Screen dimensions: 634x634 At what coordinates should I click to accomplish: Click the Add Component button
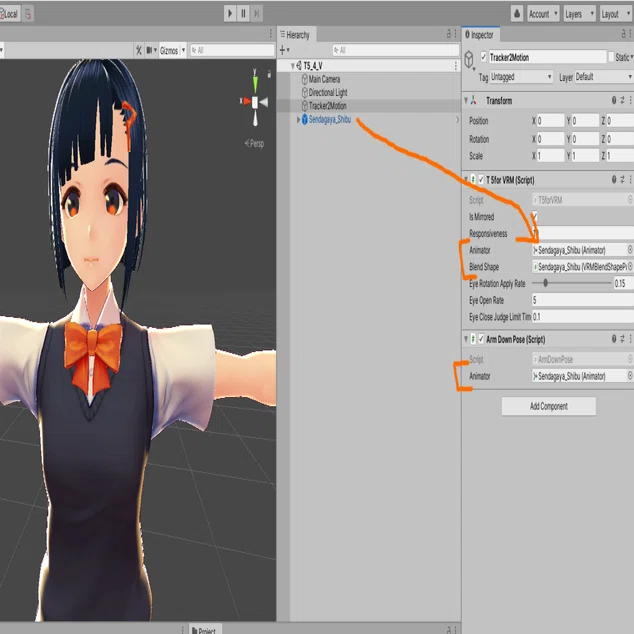tap(549, 406)
